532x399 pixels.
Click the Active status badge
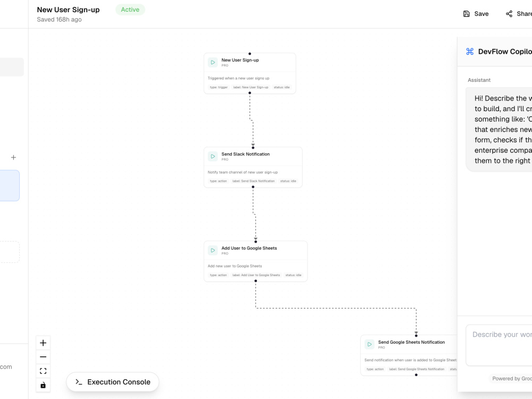click(130, 10)
